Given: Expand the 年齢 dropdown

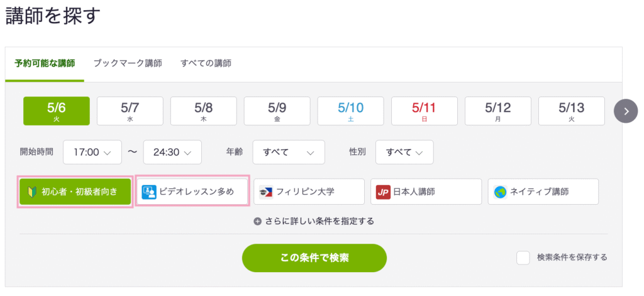Looking at the screenshot, I should tap(289, 152).
